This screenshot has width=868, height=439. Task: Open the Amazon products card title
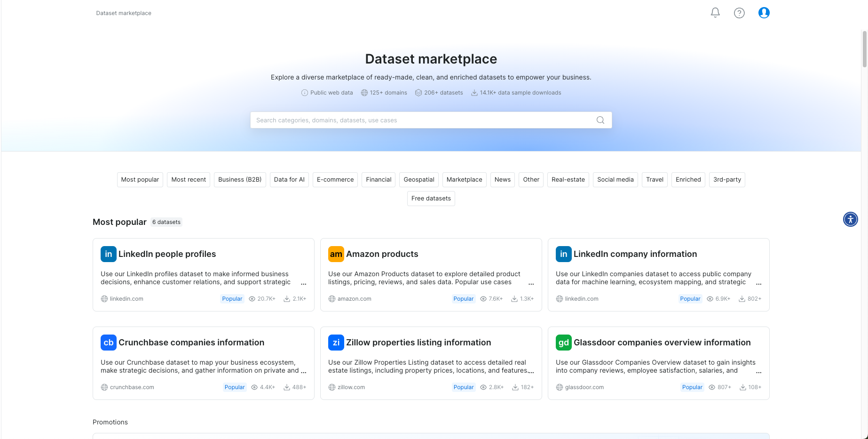[x=382, y=254]
